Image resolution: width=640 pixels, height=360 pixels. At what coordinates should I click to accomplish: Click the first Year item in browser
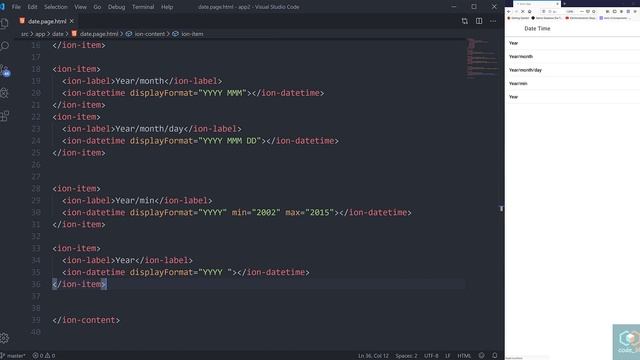pos(572,43)
